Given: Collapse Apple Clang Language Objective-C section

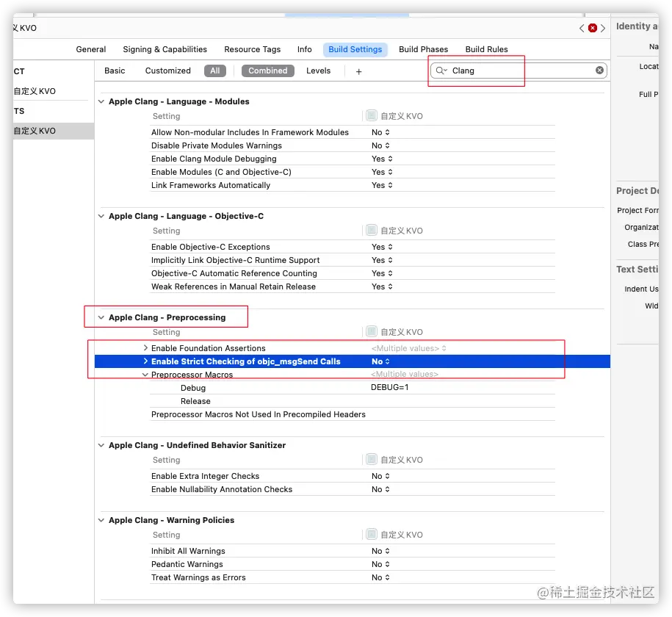Looking at the screenshot, I should (x=101, y=216).
